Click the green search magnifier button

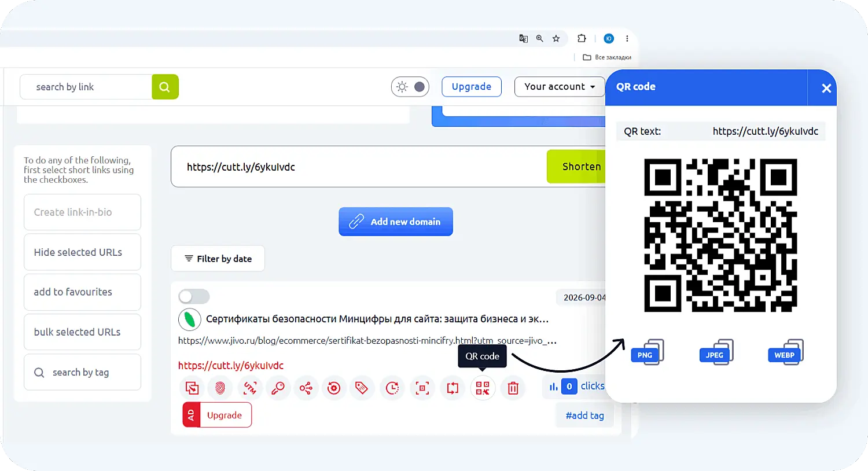(x=165, y=87)
